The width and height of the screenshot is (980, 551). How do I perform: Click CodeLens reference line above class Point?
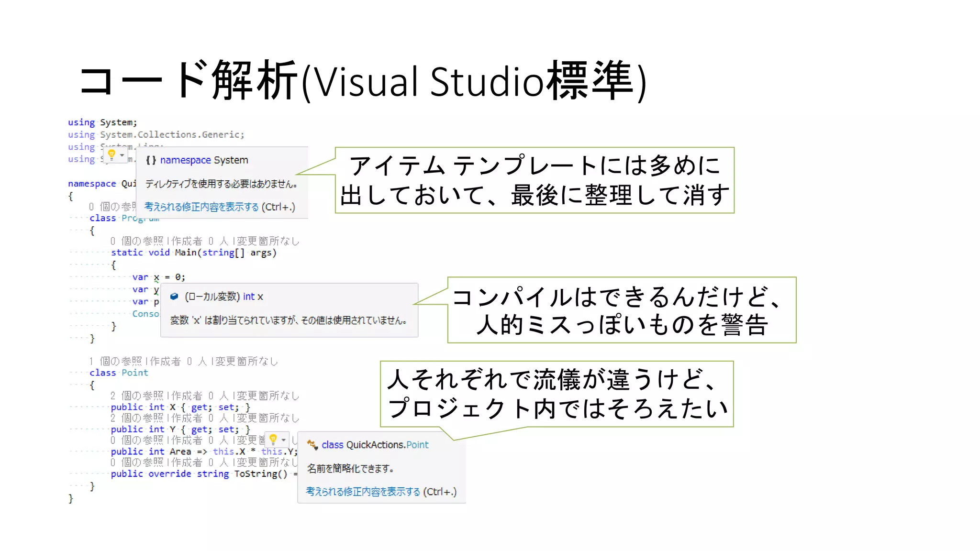tap(183, 361)
